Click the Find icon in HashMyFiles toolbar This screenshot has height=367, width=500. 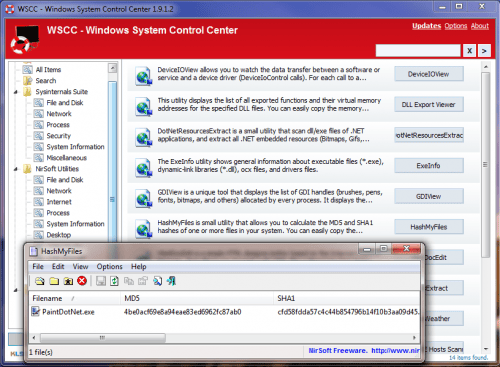pos(157,281)
